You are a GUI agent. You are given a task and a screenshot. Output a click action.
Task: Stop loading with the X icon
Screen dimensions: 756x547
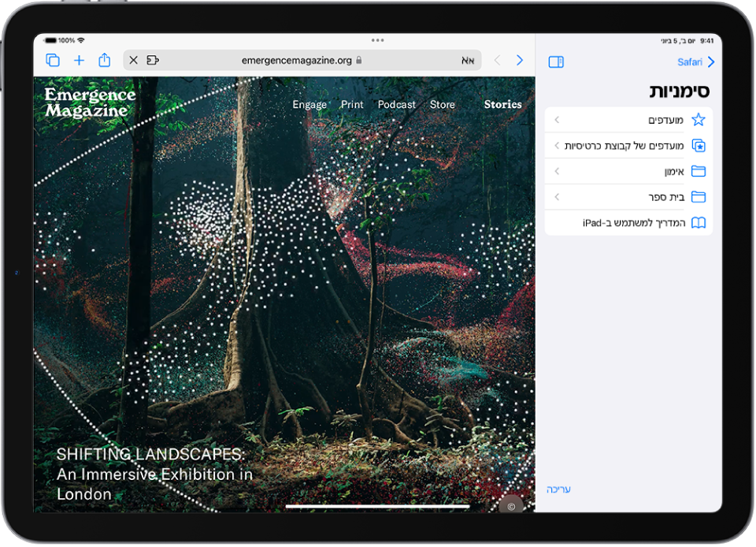(x=133, y=60)
